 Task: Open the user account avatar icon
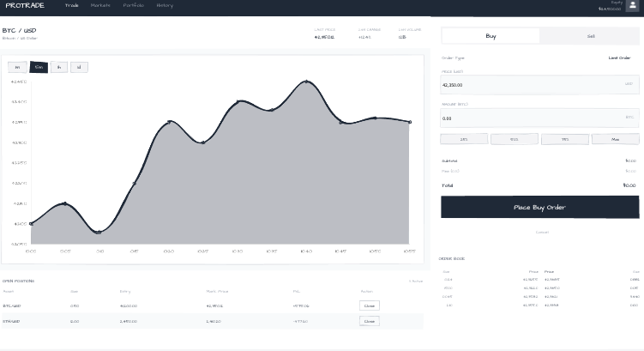coord(632,6)
